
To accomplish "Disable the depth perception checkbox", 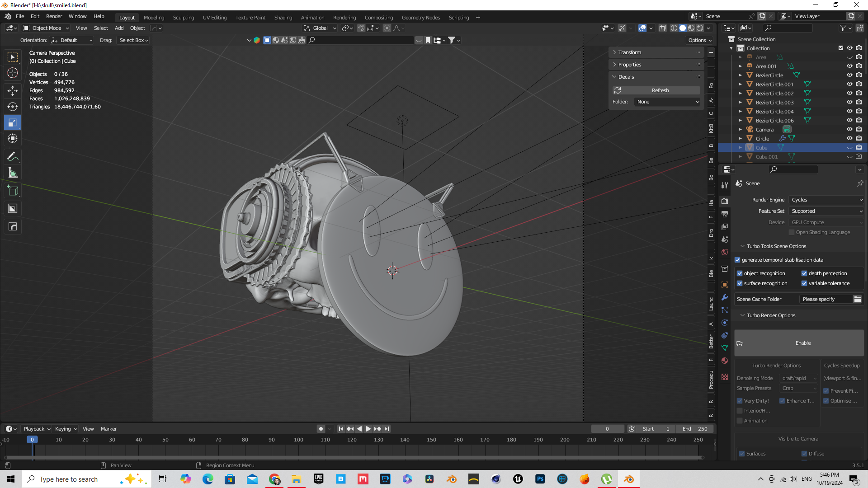I will click(x=804, y=273).
